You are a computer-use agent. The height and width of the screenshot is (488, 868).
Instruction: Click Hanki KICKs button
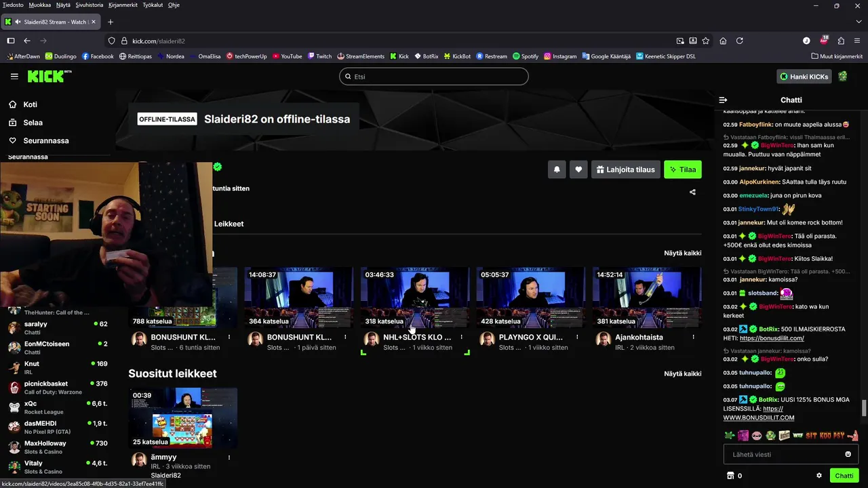(x=804, y=77)
